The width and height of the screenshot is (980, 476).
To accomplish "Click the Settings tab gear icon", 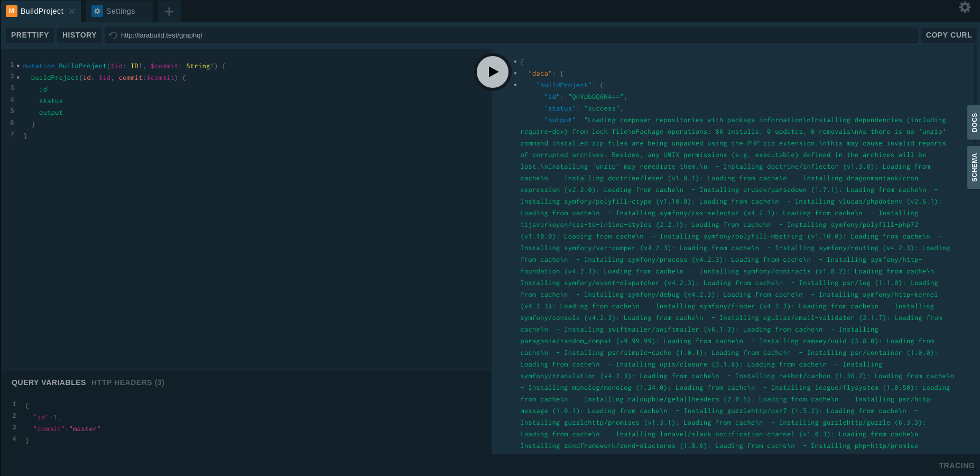I will tap(97, 11).
